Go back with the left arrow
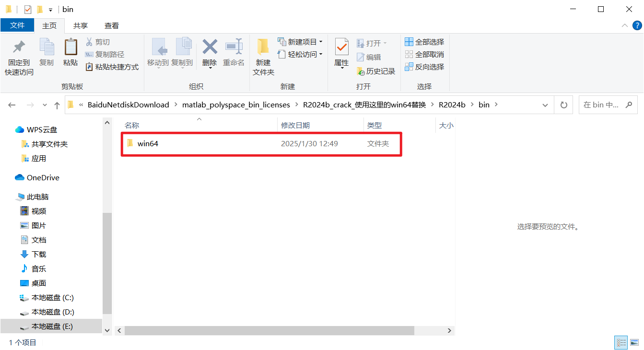 12,105
